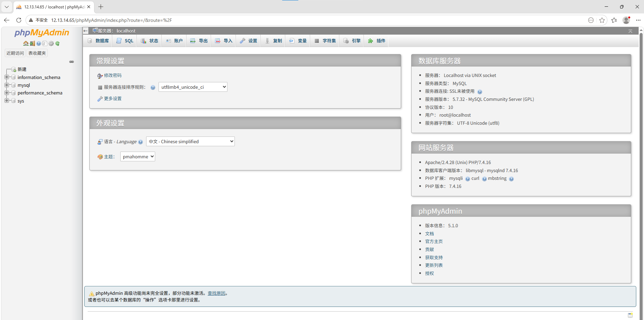Go to the 导出 tab
This screenshot has height=320, width=644.
click(x=199, y=41)
